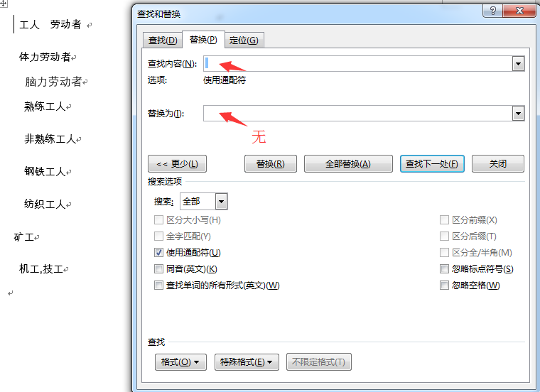Enable 忽略标点符号(S) checkbox
This screenshot has height=392, width=540.
click(x=444, y=269)
